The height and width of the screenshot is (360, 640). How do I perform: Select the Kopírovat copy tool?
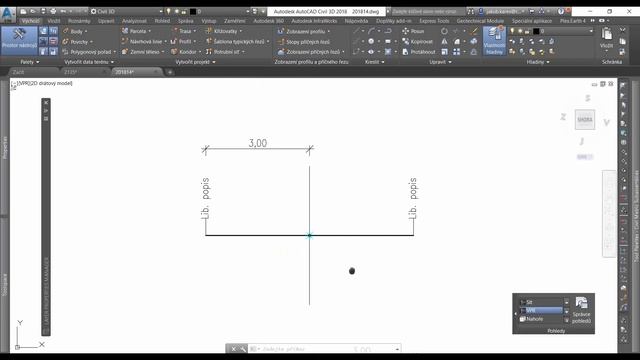pyautogui.click(x=418, y=42)
